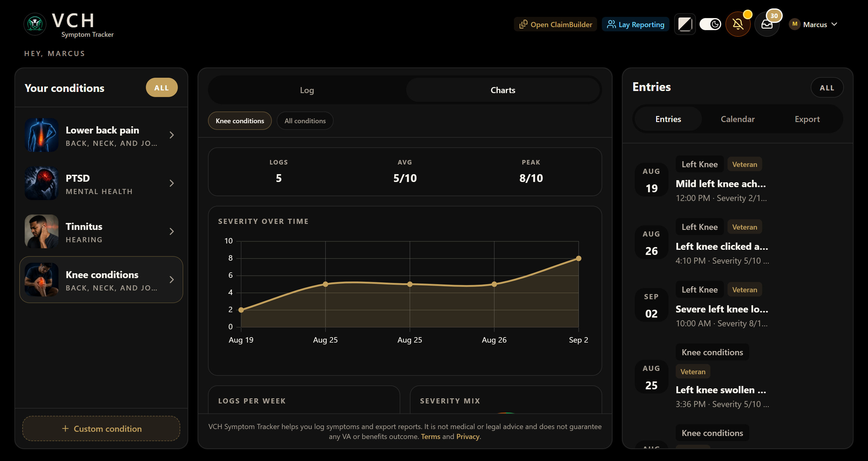Viewport: 868px width, 461px height.
Task: Expand Tinnitus row chevron
Action: [171, 231]
